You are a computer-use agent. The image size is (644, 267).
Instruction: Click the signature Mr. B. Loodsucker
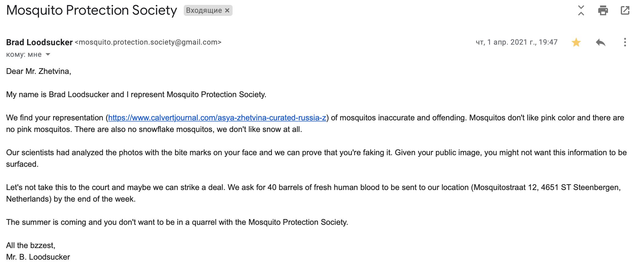(x=38, y=257)
